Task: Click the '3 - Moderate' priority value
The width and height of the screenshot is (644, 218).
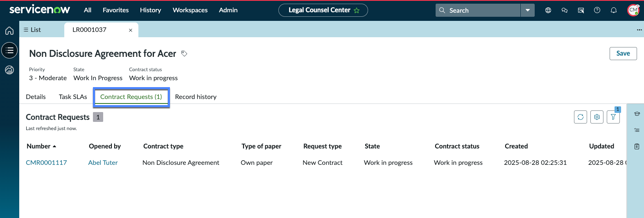Action: point(48,78)
